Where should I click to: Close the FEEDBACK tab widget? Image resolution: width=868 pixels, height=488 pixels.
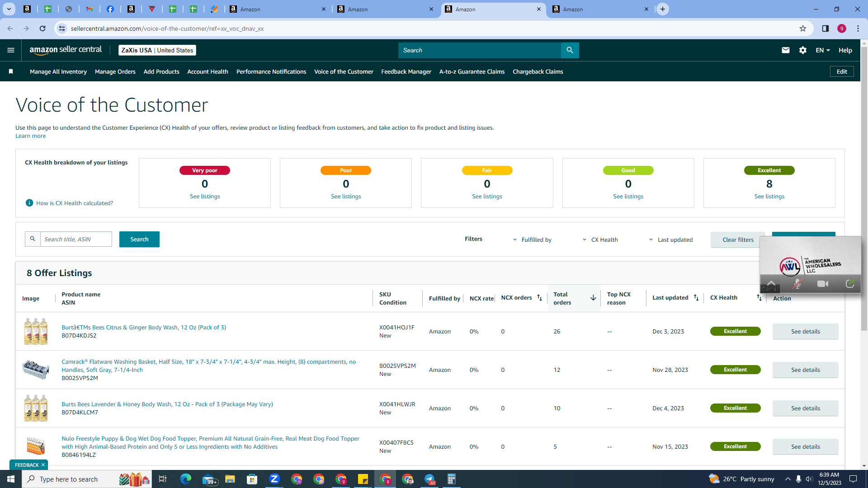tap(43, 465)
